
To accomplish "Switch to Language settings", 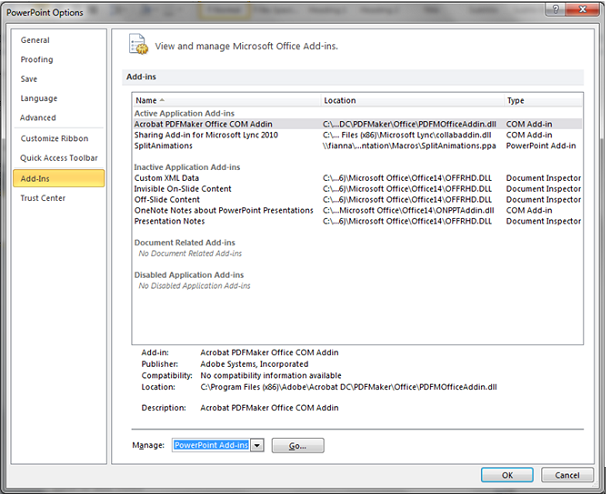I will tap(39, 98).
